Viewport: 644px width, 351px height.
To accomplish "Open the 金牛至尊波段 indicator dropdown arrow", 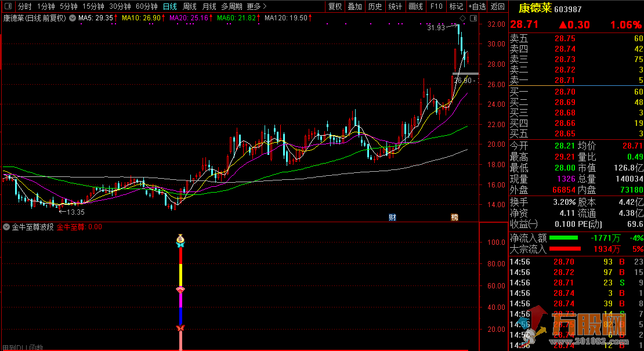I will (x=6, y=227).
